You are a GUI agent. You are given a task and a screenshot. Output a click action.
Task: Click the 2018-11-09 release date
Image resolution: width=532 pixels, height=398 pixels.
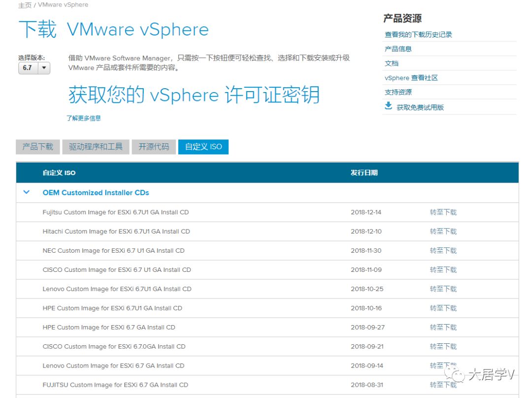(366, 270)
